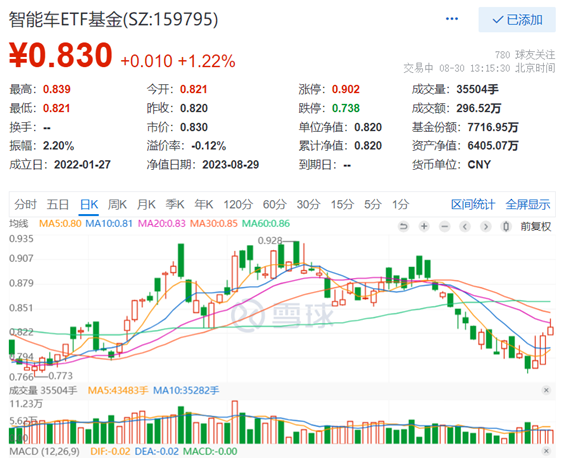The image size is (571, 458).
Task: Click the MACD (12,26,9) indicator title
Action: [44, 451]
